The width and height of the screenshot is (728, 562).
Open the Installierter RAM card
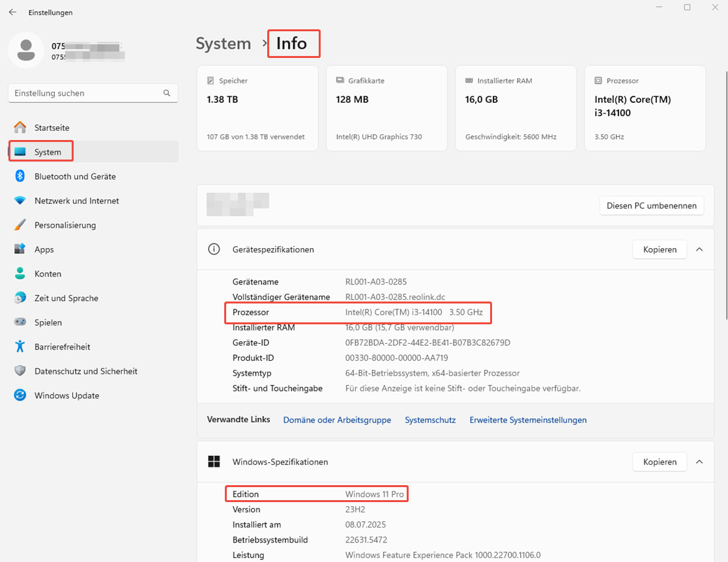516,108
